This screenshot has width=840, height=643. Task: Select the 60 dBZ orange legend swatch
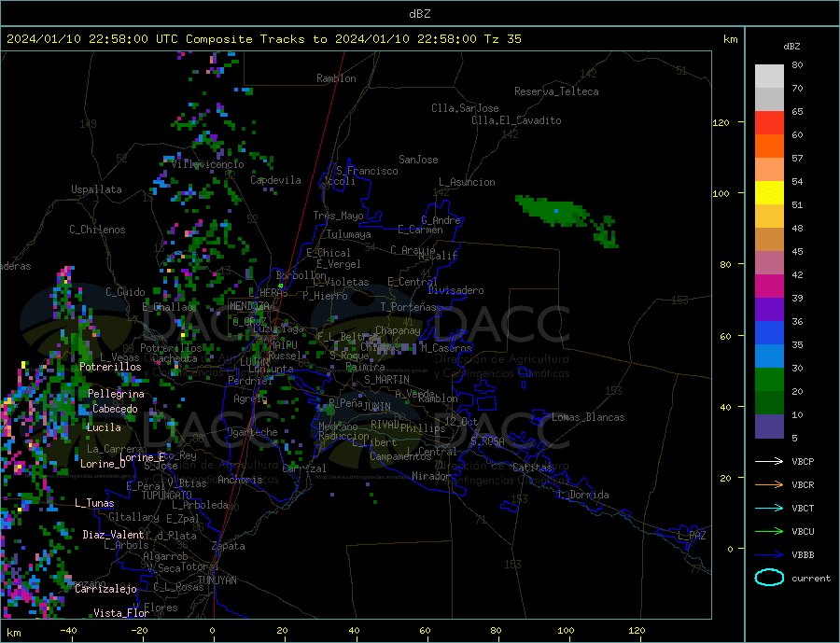[769, 147]
